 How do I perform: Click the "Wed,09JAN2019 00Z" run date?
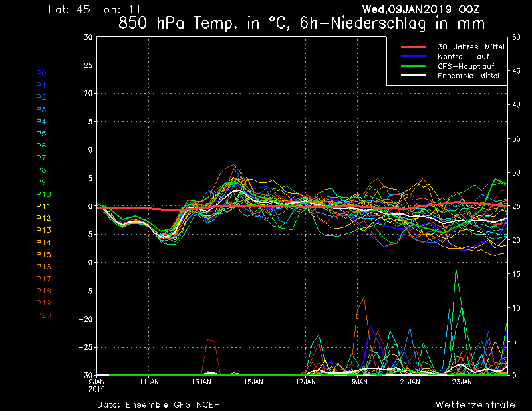421,9
